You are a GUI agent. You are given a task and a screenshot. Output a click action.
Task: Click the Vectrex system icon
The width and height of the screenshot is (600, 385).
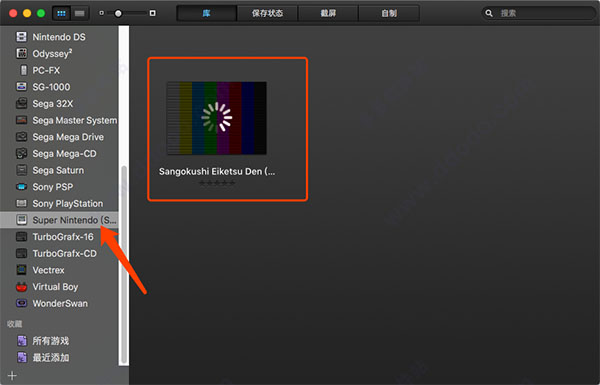[21, 270]
